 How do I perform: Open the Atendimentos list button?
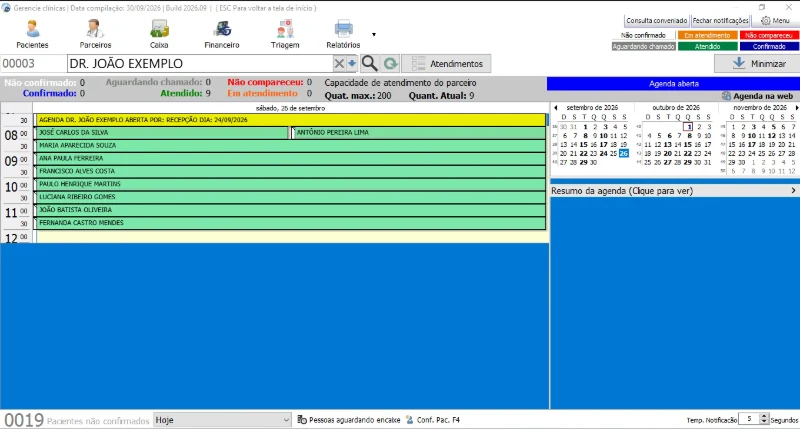click(x=446, y=64)
